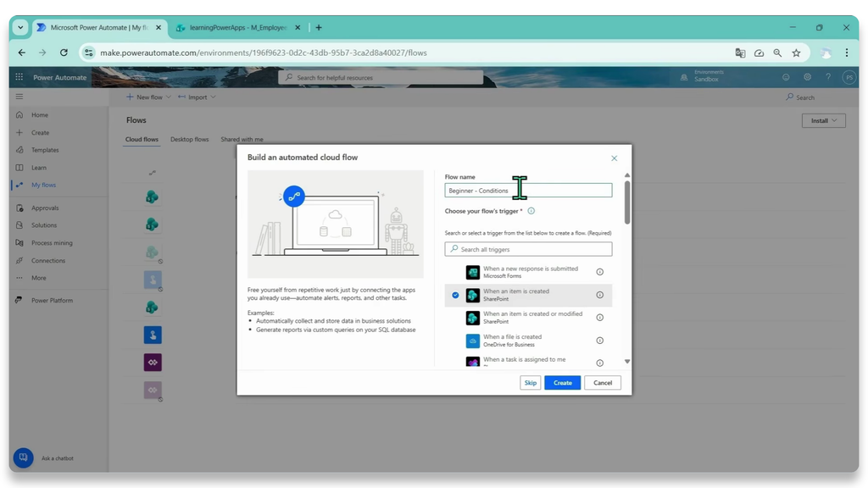Open the help question mark icon

point(828,77)
